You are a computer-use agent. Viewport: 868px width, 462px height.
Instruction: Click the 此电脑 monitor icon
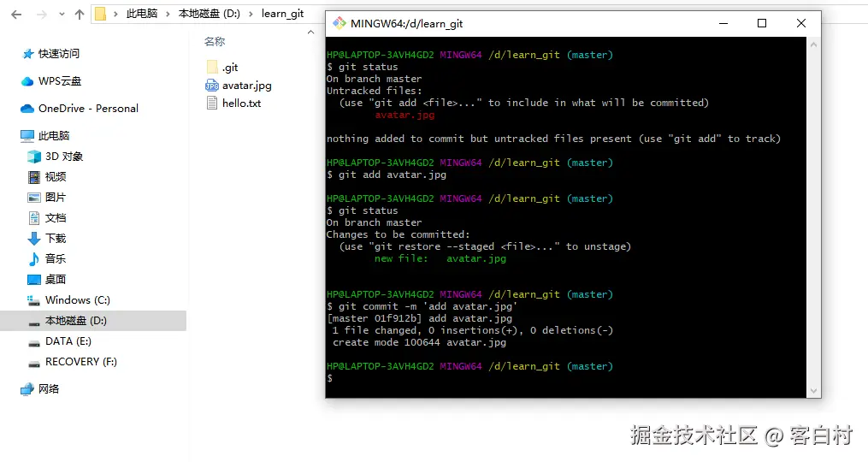click(x=27, y=136)
